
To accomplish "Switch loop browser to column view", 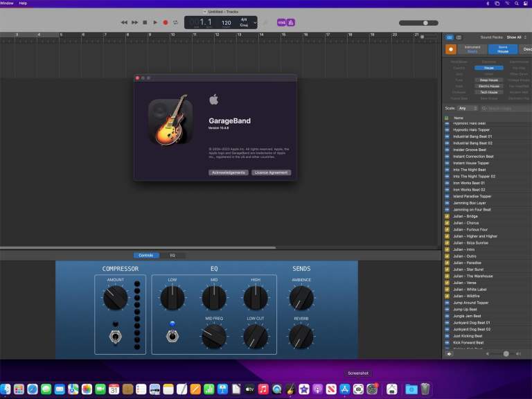I will (x=458, y=37).
